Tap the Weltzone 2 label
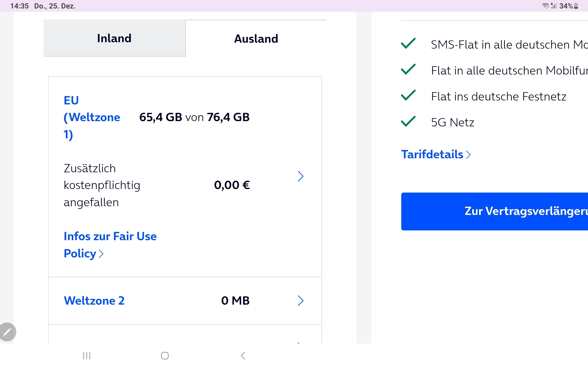Image resolution: width=588 pixels, height=367 pixels. coord(94,300)
